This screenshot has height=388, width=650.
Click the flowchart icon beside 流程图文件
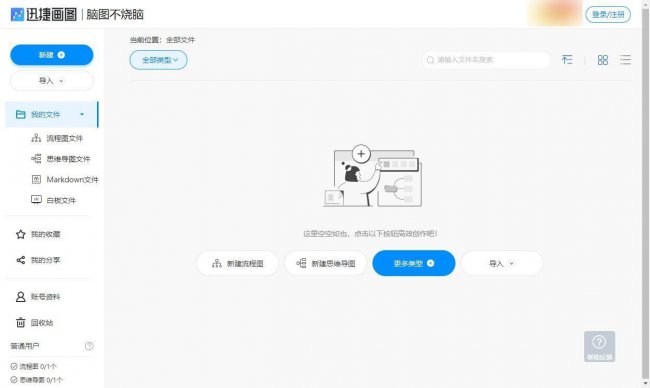click(36, 138)
